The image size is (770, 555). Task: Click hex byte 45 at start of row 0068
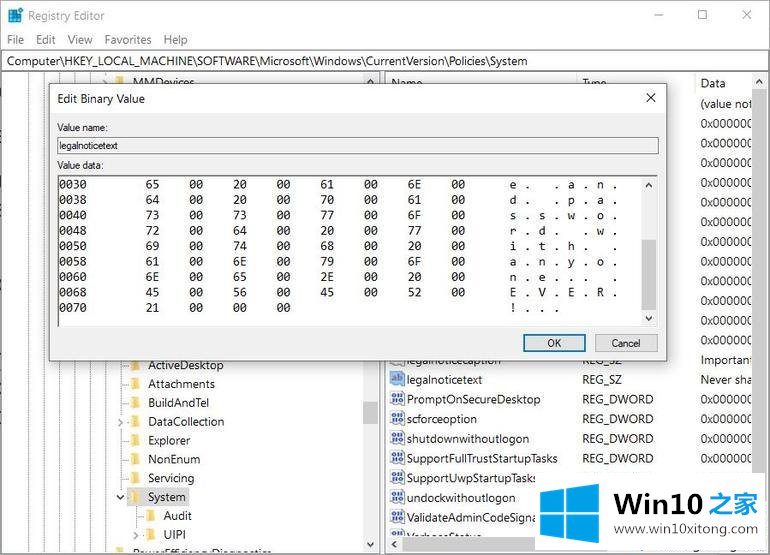(x=152, y=293)
